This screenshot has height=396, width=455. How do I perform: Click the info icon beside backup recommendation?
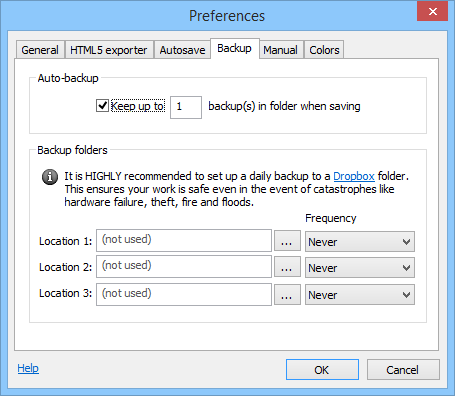point(50,177)
